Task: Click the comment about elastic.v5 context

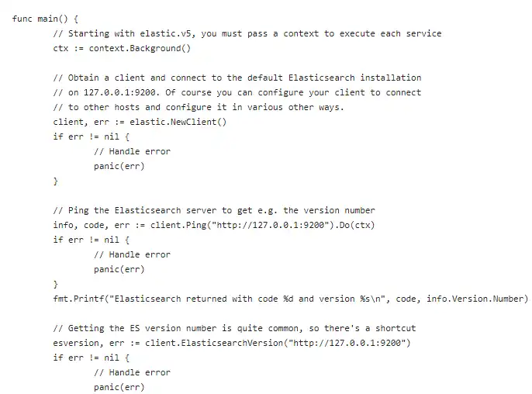Action: (x=247, y=33)
